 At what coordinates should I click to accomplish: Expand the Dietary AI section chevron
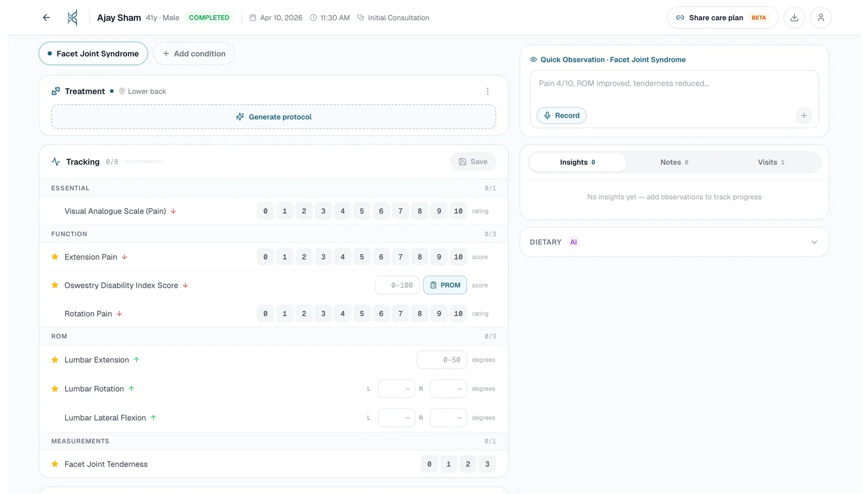[814, 242]
